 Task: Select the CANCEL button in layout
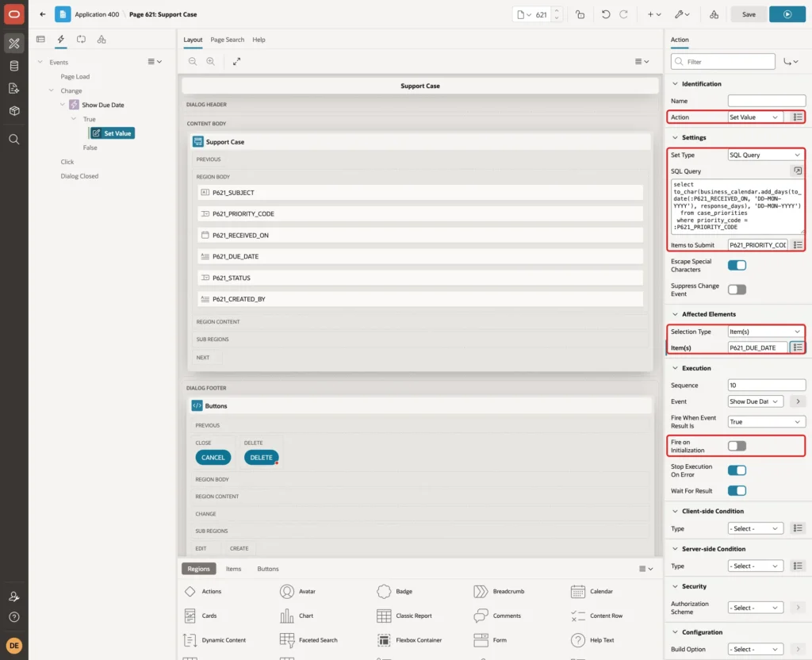(213, 458)
